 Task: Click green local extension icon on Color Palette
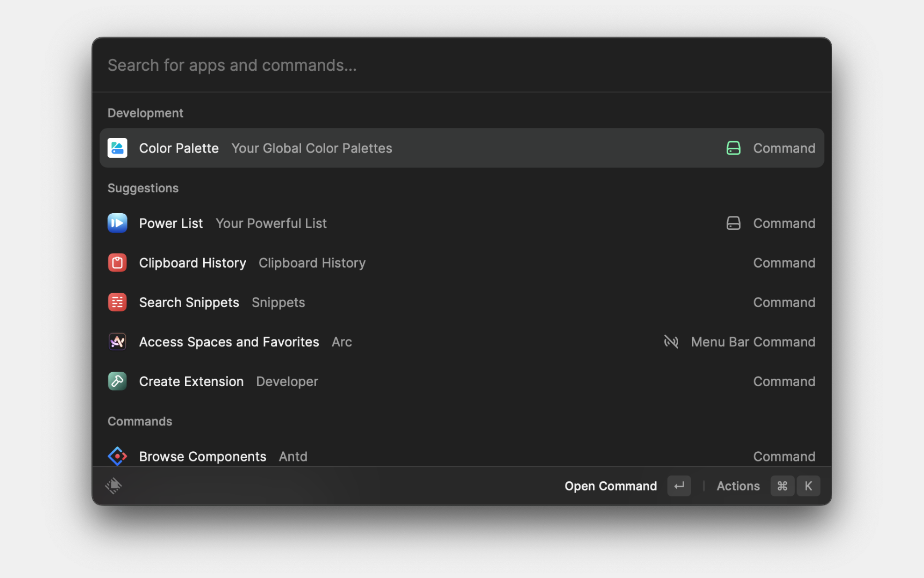tap(733, 148)
